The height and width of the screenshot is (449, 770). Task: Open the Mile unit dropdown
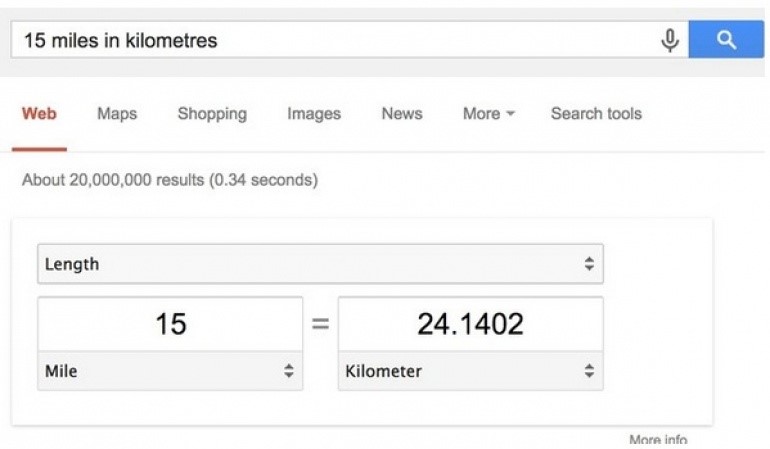[x=170, y=371]
